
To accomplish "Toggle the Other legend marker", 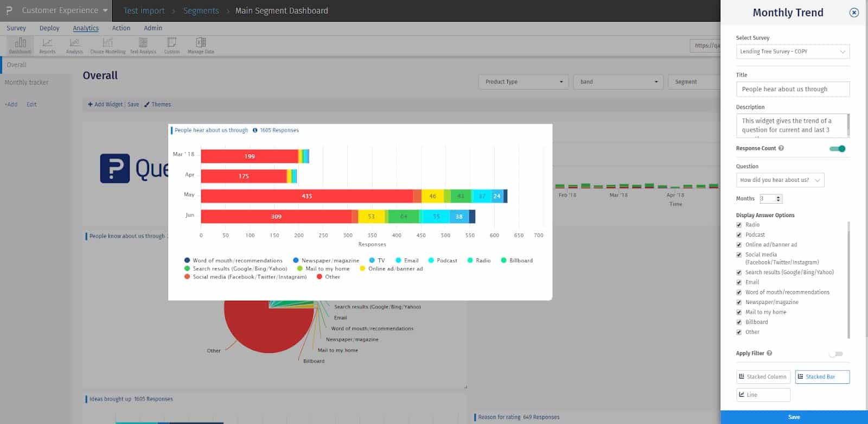I will pos(320,277).
